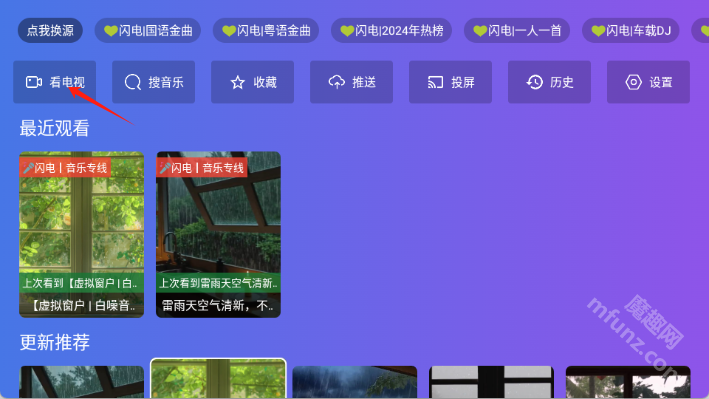Click the cast icon on 投屏

coord(435,82)
